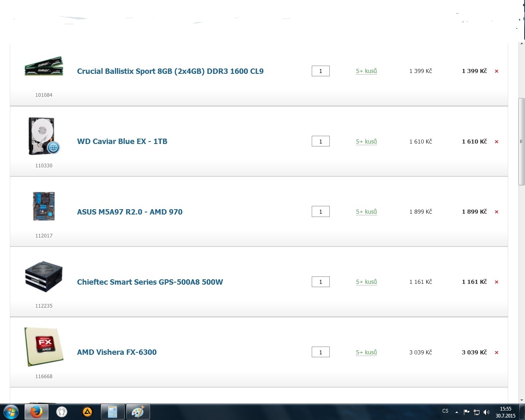Open the white round taskbar icon beside Firefox

tap(62, 411)
